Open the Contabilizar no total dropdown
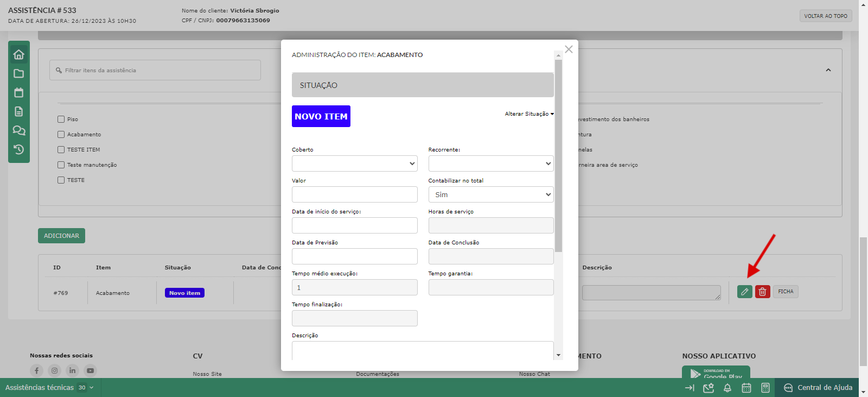The width and height of the screenshot is (868, 397). (491, 194)
